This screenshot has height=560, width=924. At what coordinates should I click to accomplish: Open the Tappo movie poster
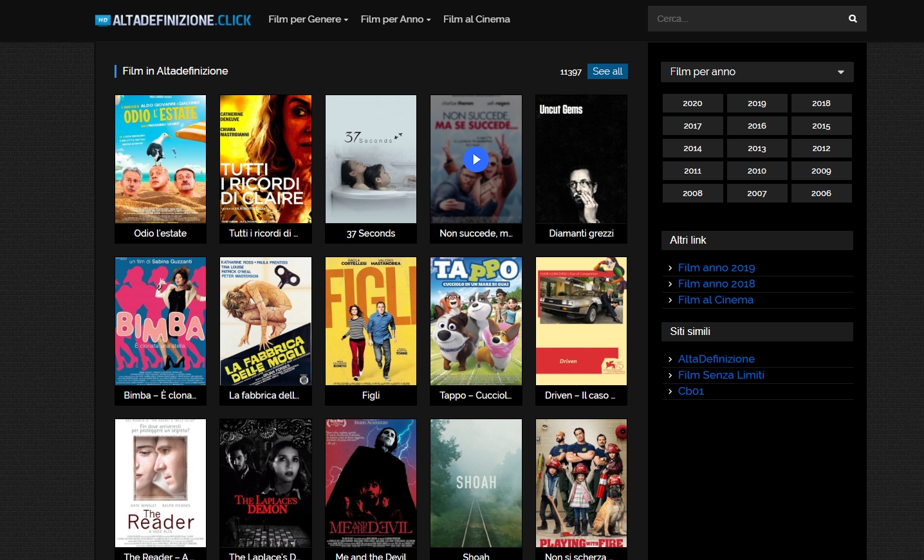[x=476, y=321]
